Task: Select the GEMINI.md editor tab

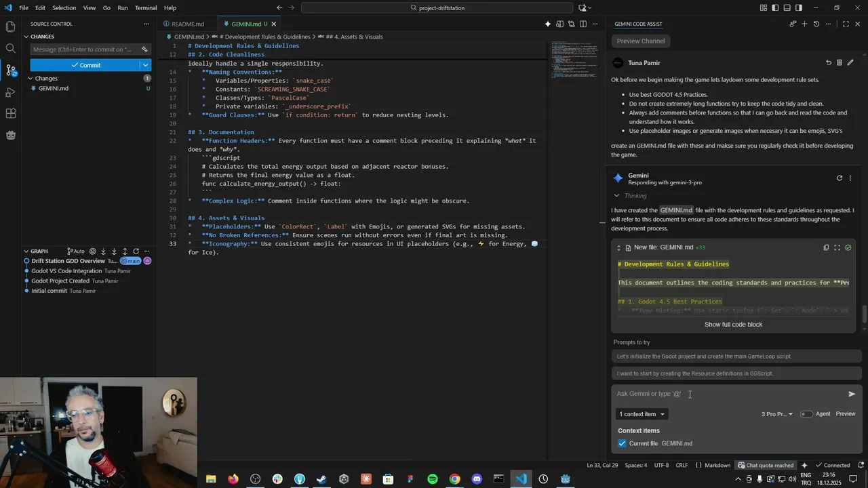Action: point(248,24)
